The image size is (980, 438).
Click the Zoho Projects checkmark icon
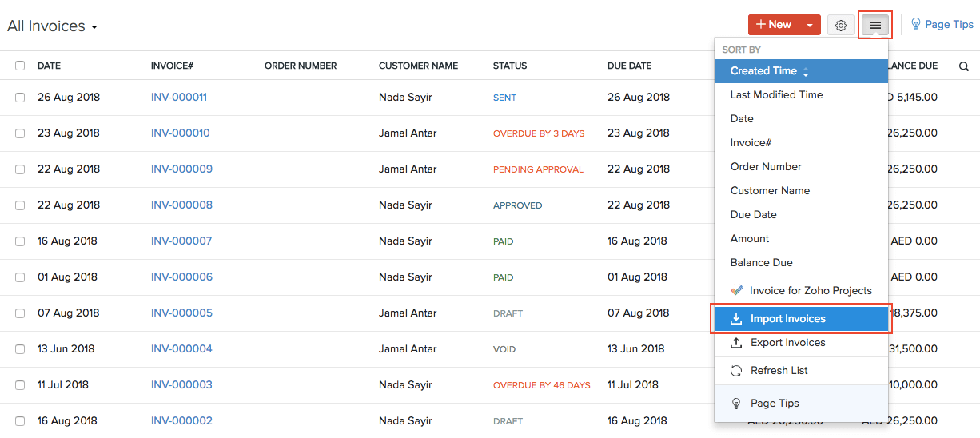pyautogui.click(x=736, y=290)
